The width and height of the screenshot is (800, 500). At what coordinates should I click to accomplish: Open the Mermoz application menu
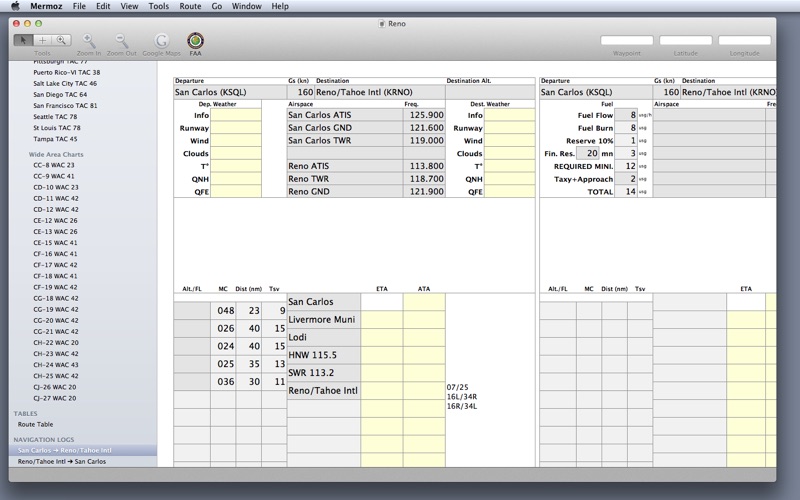46,6
